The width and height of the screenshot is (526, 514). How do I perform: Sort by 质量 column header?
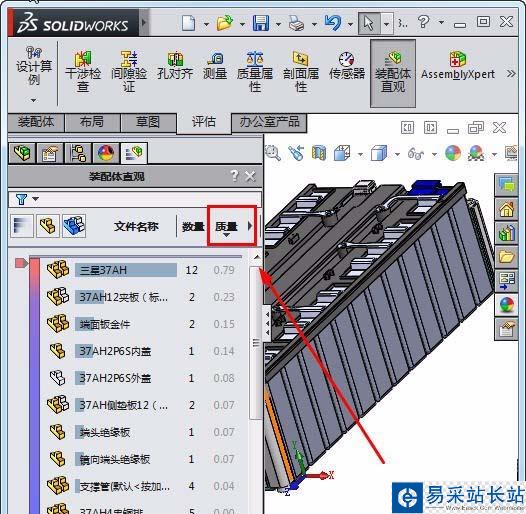226,227
